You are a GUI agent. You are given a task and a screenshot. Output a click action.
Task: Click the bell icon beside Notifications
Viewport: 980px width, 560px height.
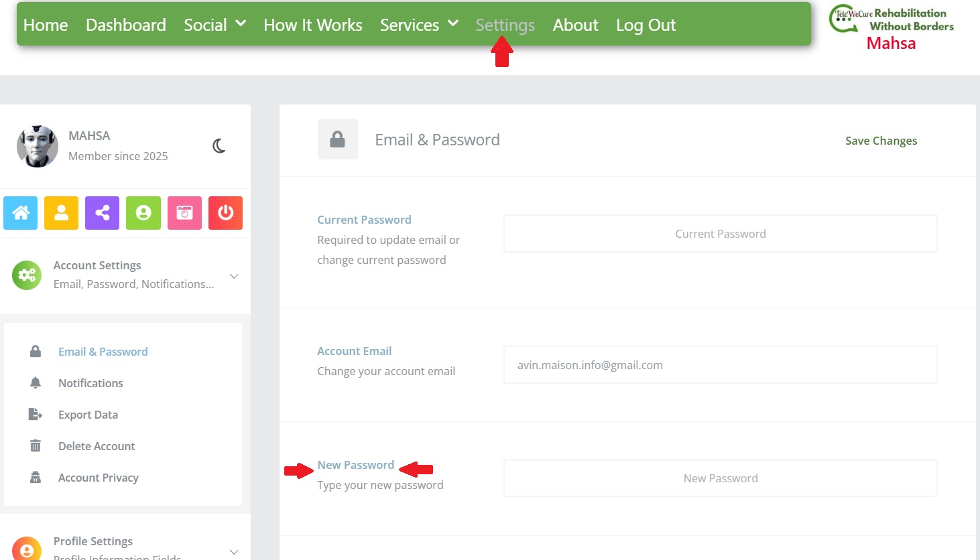(36, 383)
